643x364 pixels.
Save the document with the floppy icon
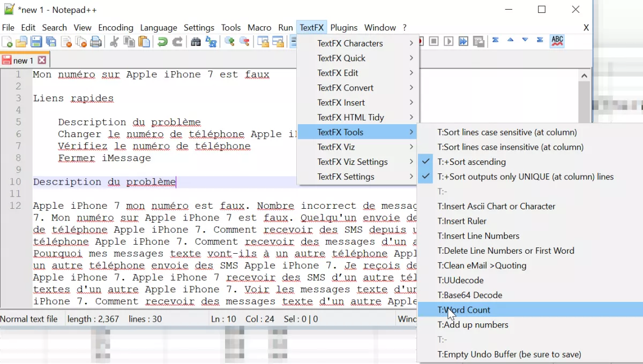click(x=36, y=42)
